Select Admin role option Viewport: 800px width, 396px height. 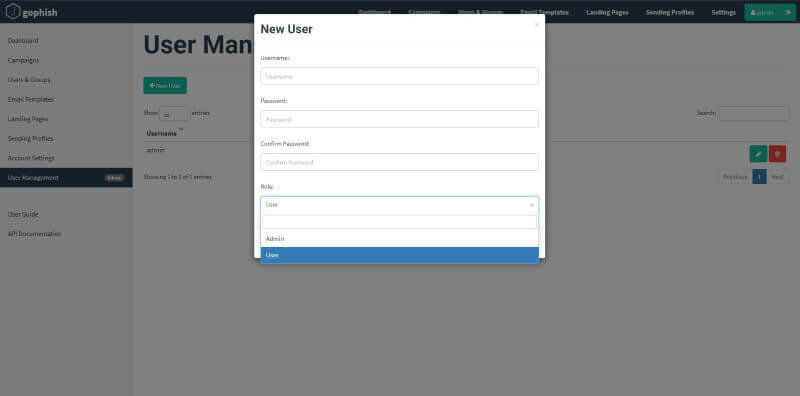point(399,239)
